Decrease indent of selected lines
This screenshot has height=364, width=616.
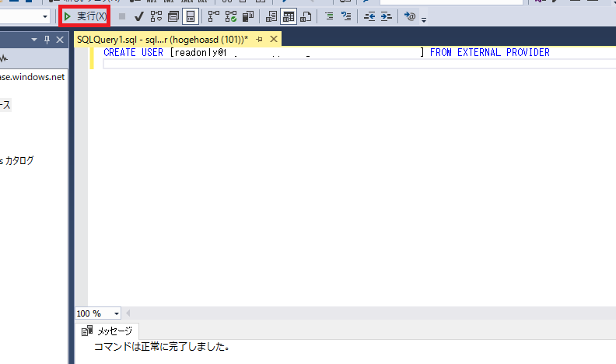(369, 16)
